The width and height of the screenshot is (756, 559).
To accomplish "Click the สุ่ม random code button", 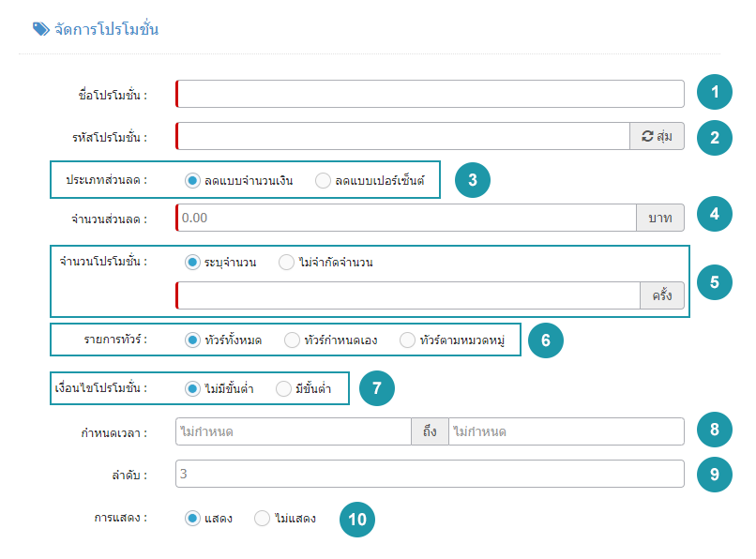I will coord(657,136).
